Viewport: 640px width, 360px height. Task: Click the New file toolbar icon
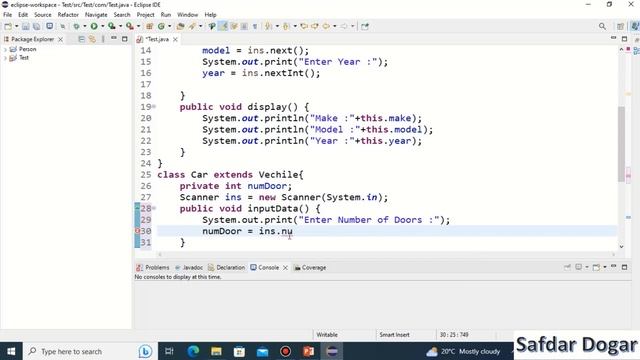[x=8, y=26]
